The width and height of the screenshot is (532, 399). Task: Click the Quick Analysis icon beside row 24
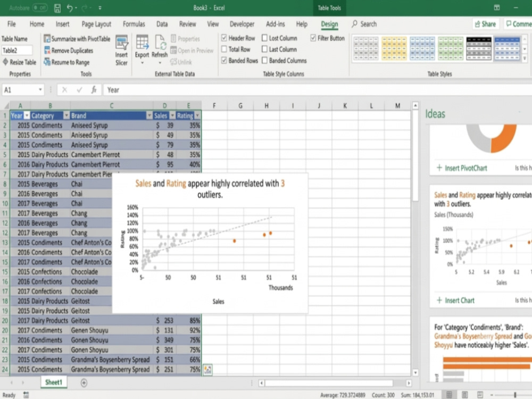(x=207, y=370)
